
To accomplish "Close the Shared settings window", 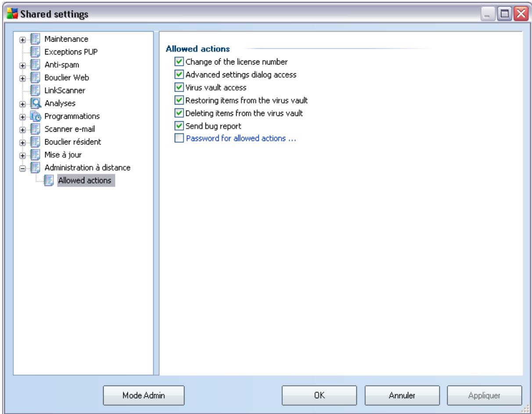I will 521,14.
